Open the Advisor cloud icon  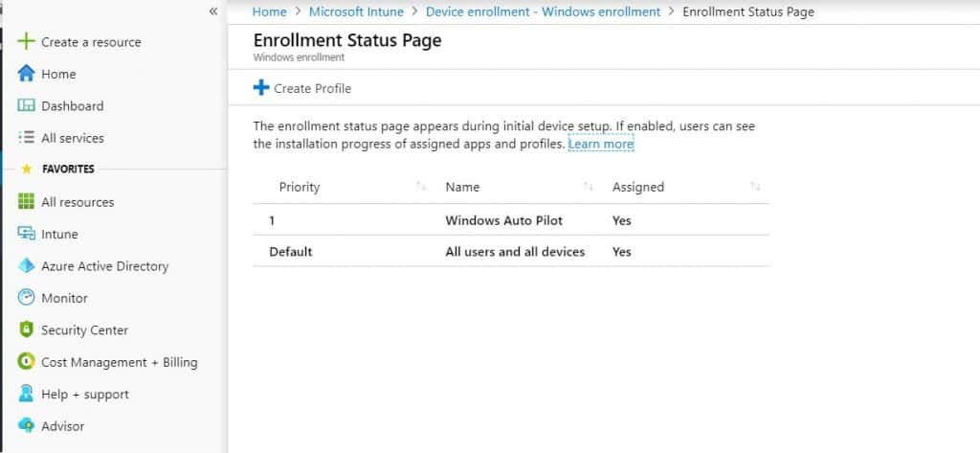(26, 425)
